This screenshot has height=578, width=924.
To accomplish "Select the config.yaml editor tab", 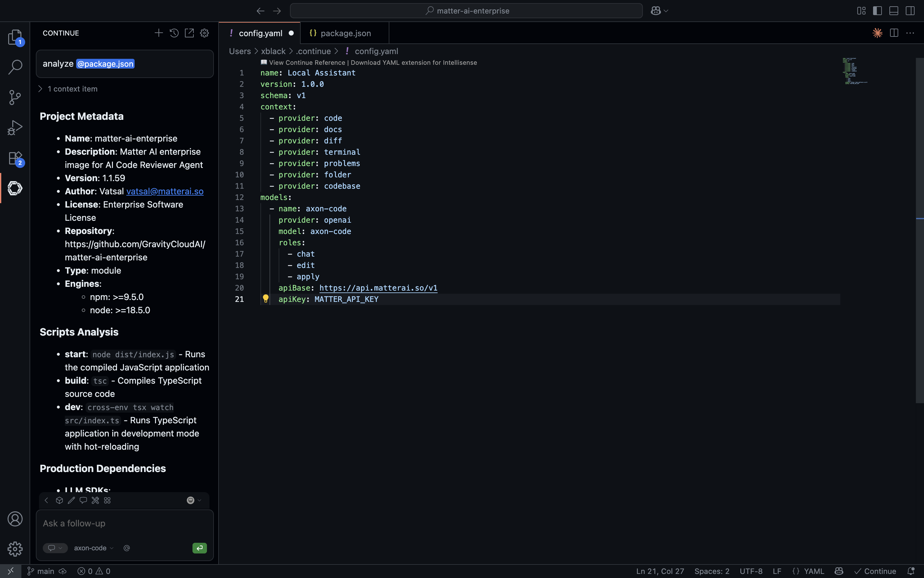I will pos(260,33).
